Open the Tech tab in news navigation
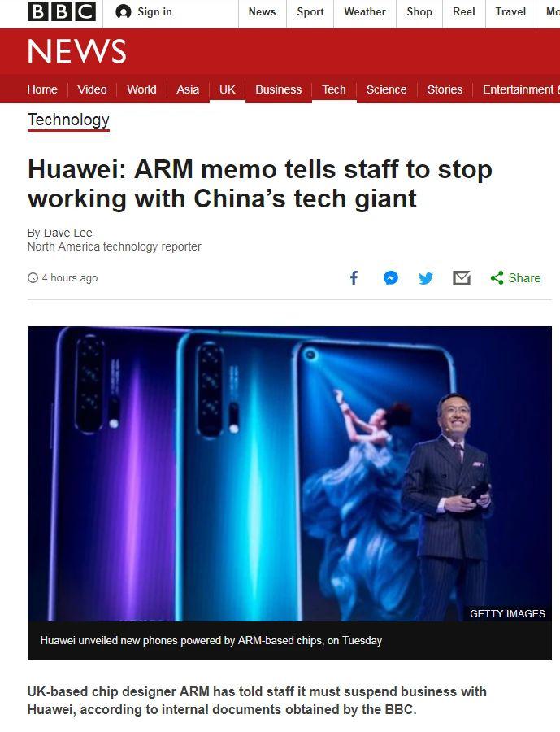Viewport: 560px width, 732px height. [334, 89]
